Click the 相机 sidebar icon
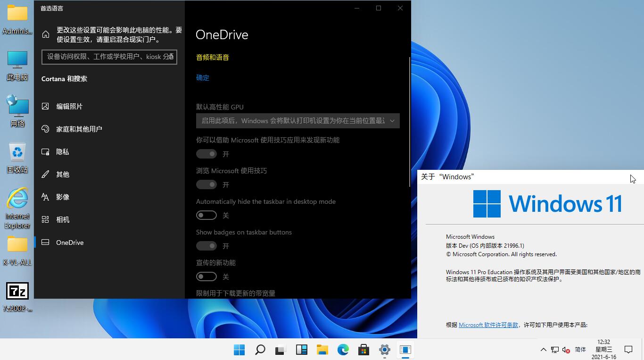Screen dimensions: 644x360 (x=45, y=219)
